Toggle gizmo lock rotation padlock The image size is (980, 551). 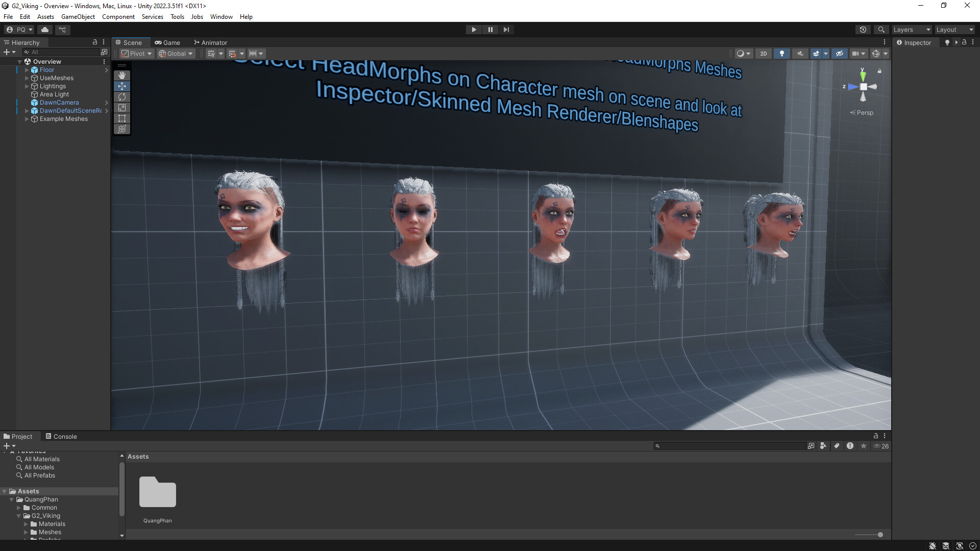[879, 71]
